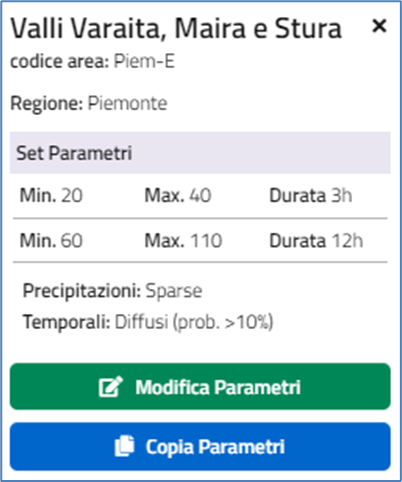The height and width of the screenshot is (482, 402).
Task: Click the copy documents icon
Action: (x=124, y=446)
